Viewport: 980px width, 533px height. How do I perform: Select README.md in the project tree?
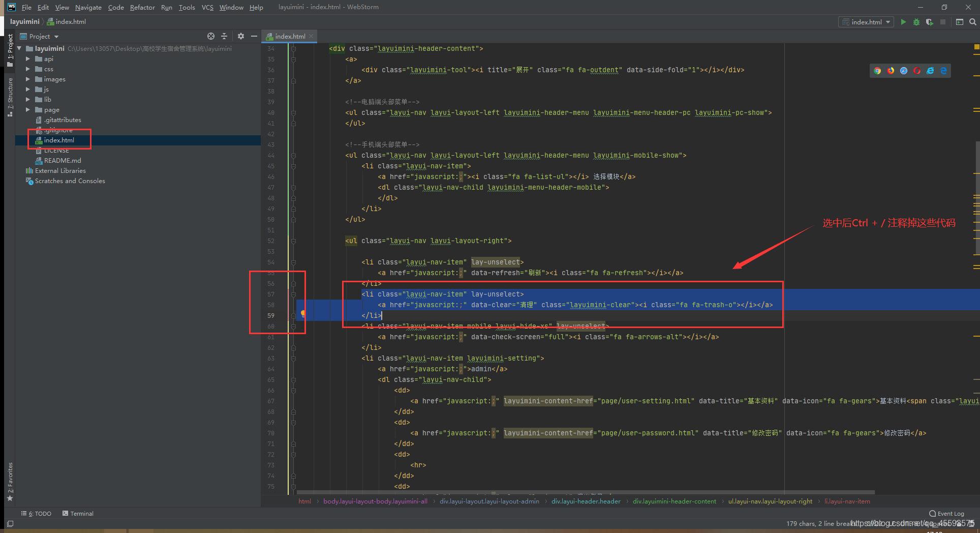138,161
